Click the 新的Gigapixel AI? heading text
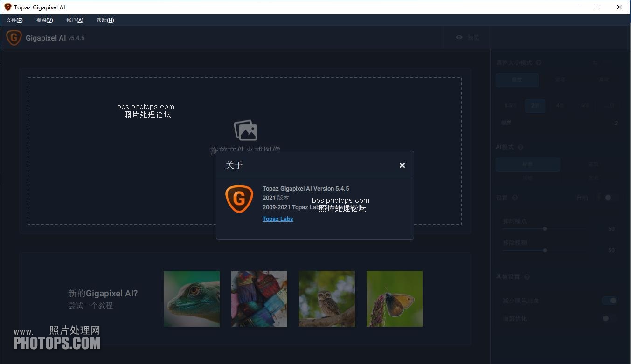The width and height of the screenshot is (631, 364). 103,294
